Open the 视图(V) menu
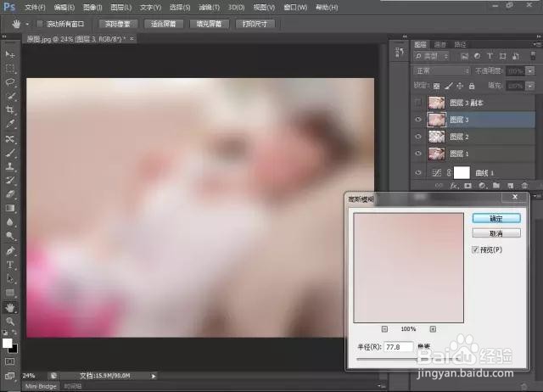This screenshot has width=543, height=392. pos(264,7)
